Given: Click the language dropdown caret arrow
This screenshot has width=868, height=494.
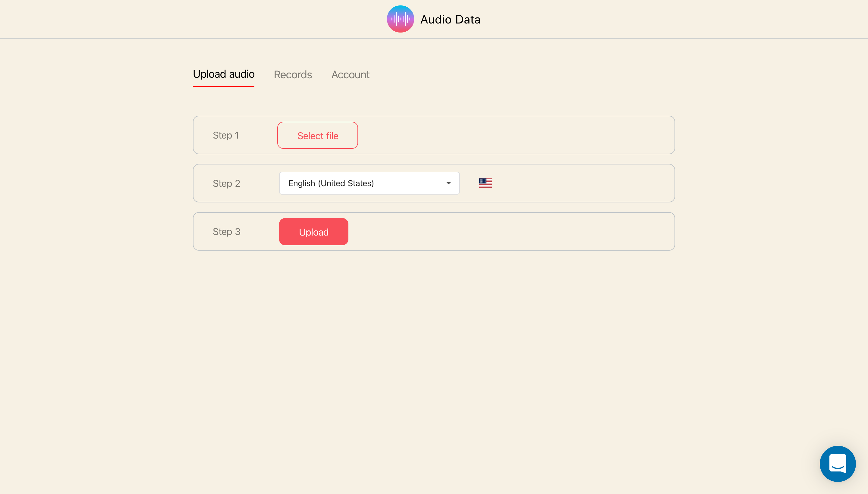Looking at the screenshot, I should pos(448,183).
